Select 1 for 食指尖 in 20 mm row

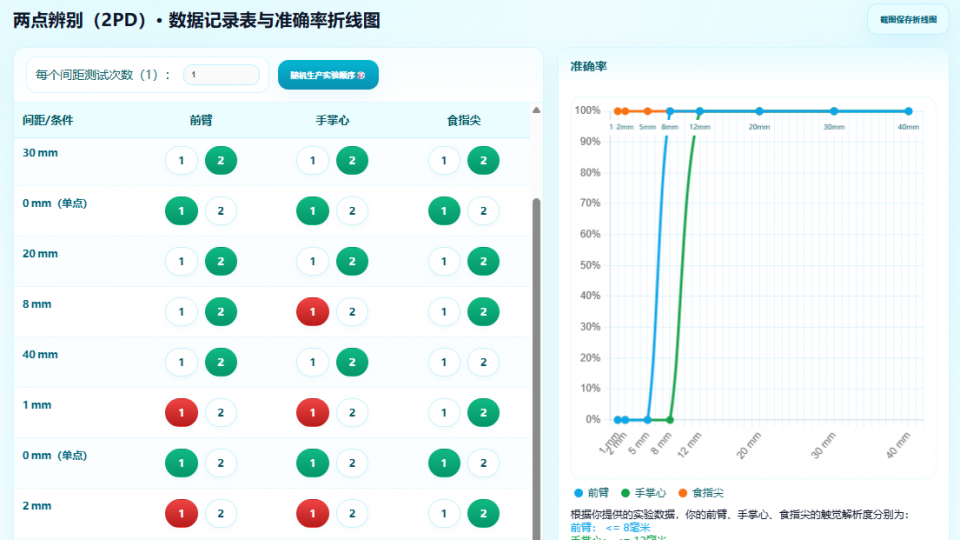click(444, 261)
